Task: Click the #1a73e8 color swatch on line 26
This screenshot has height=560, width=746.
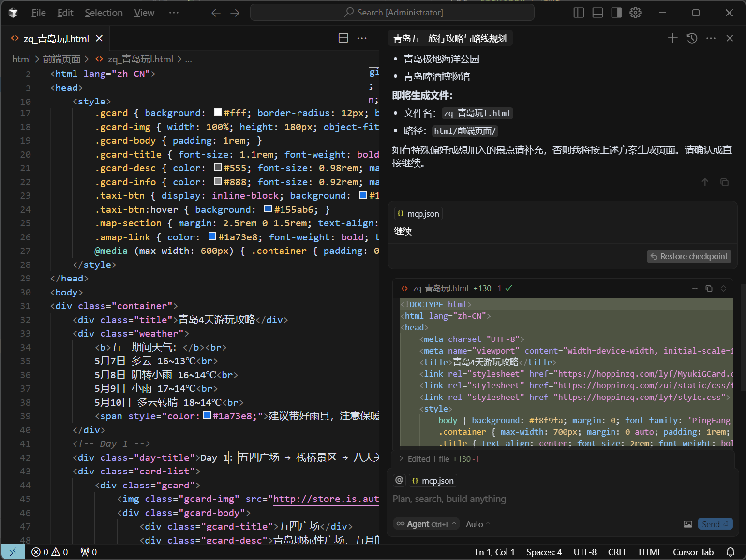Action: pyautogui.click(x=212, y=236)
